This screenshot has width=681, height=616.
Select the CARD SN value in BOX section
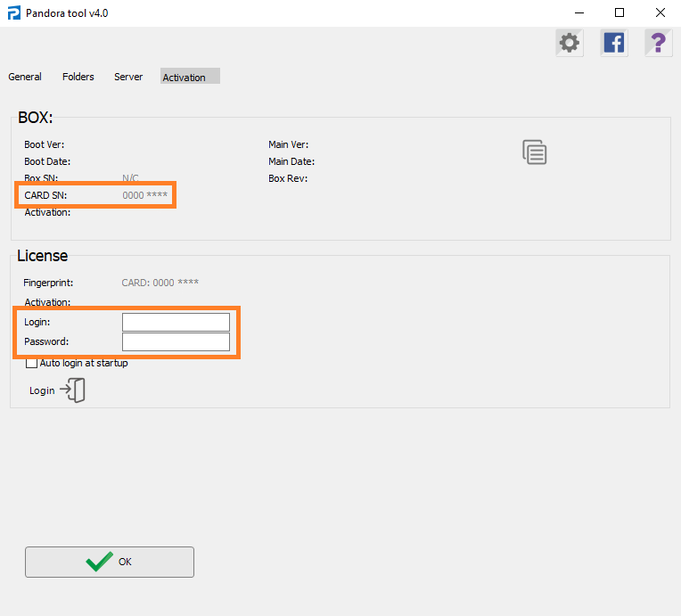(144, 195)
